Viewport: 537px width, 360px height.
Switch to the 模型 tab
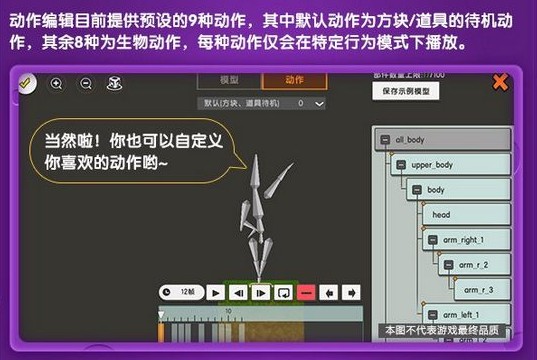click(x=229, y=80)
